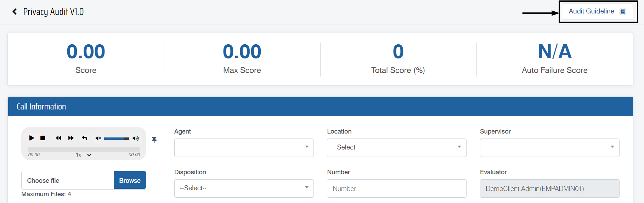This screenshot has width=644, height=203.
Task: Open the Agent dropdown
Action: 244,147
